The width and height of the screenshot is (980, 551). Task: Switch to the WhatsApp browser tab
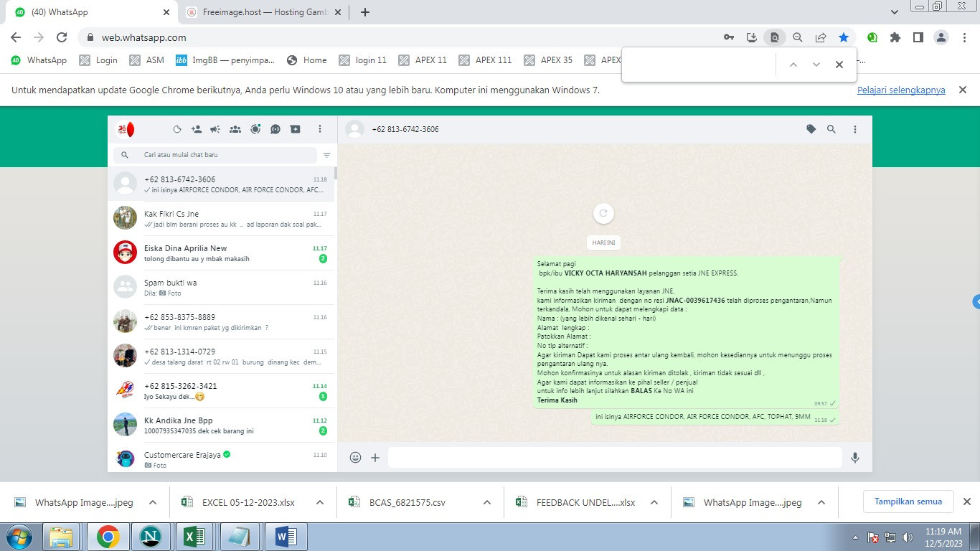[92, 12]
